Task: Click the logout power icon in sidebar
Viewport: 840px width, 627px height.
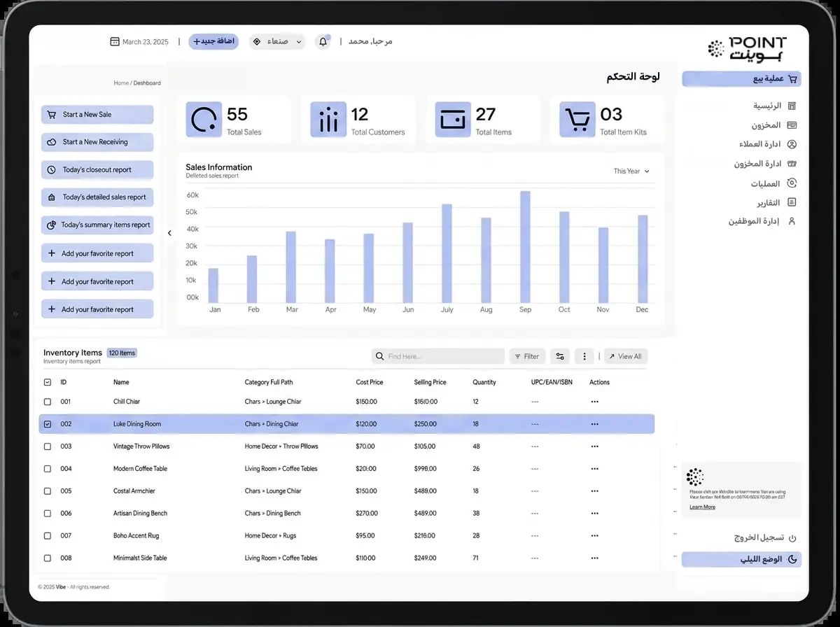Action: pyautogui.click(x=792, y=539)
